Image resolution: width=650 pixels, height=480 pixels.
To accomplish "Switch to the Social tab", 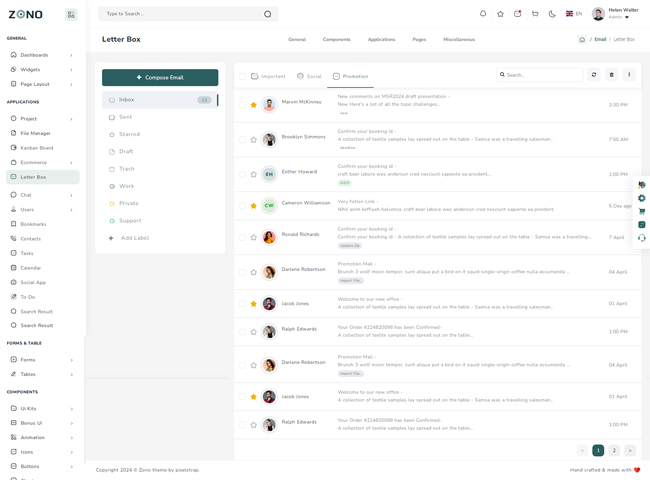I will click(309, 76).
